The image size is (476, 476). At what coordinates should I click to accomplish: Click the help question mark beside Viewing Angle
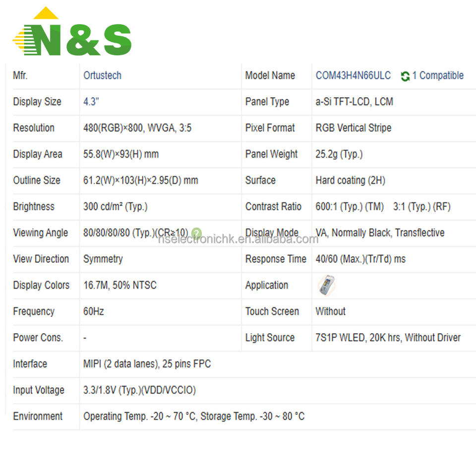click(x=196, y=233)
